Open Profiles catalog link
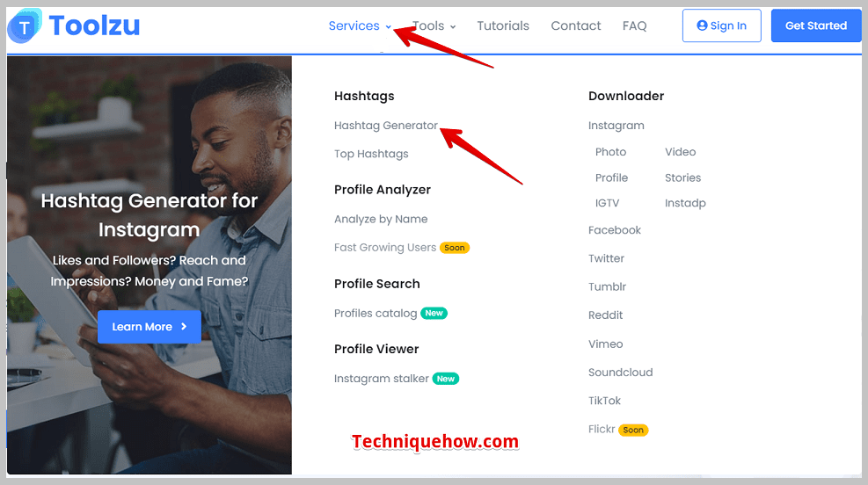This screenshot has width=868, height=485. [x=376, y=313]
